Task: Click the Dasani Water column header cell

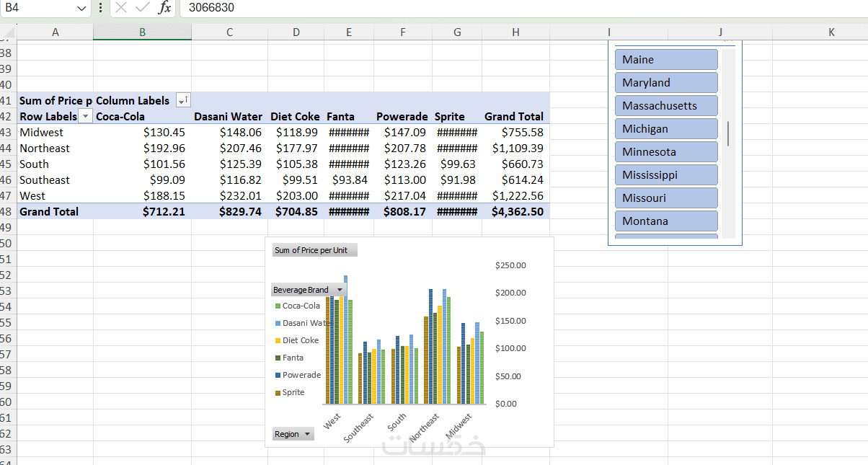Action: 229,116
